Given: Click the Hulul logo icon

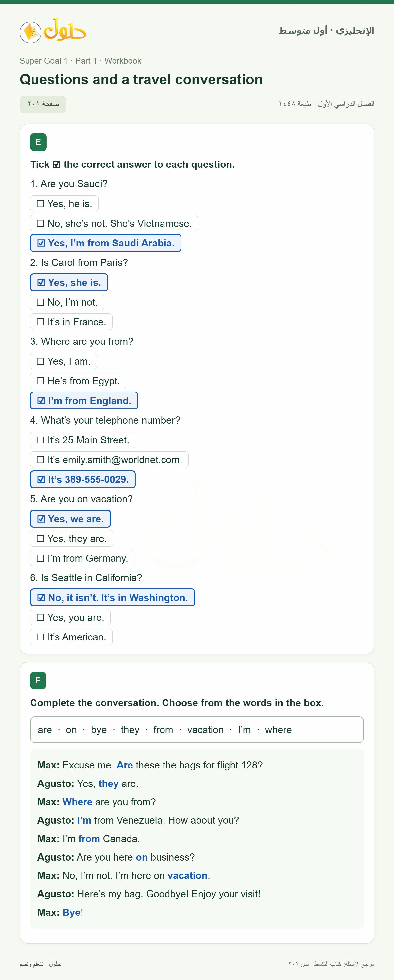Looking at the screenshot, I should pyautogui.click(x=53, y=31).
